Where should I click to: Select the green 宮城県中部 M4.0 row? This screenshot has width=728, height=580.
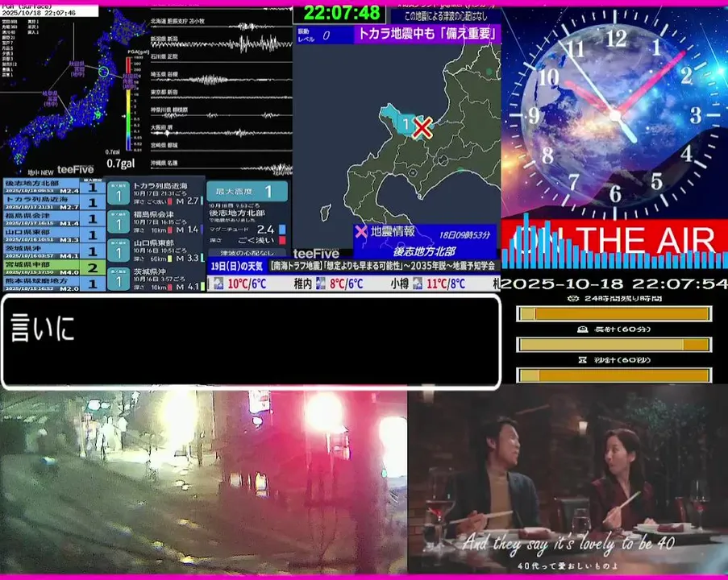click(x=54, y=267)
